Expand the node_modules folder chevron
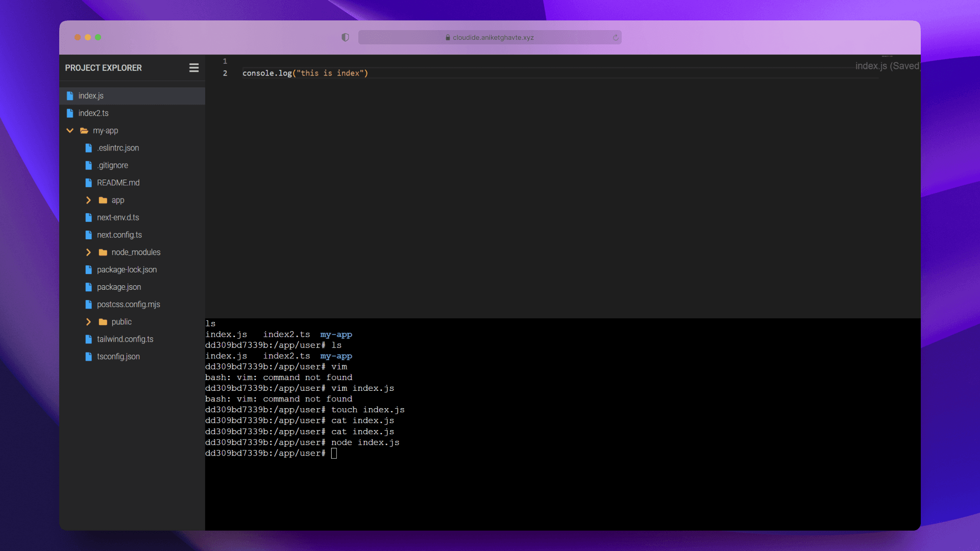Viewport: 980px width, 551px height. (88, 253)
